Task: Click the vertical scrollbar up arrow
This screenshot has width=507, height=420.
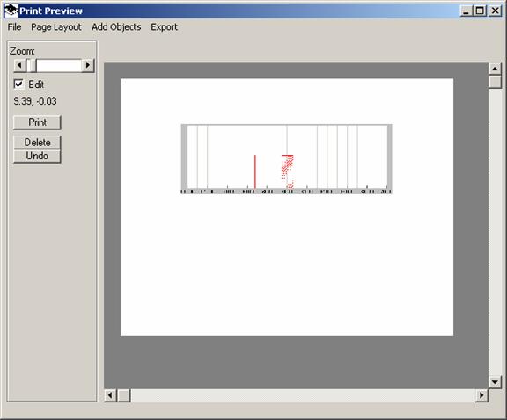Action: tap(495, 69)
